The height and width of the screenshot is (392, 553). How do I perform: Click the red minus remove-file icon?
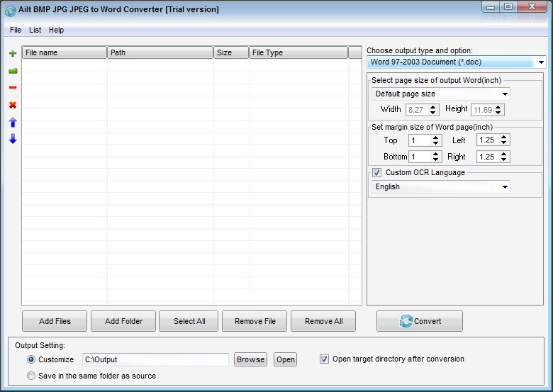point(13,87)
